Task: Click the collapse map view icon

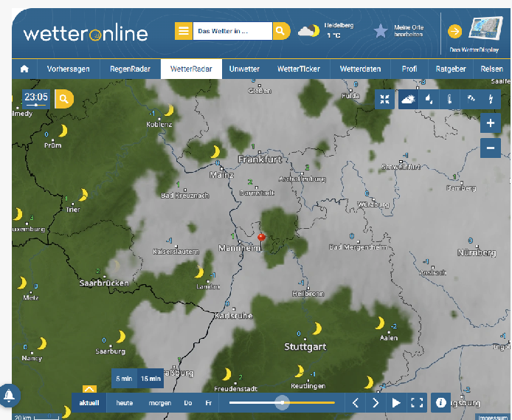Action: coord(384,99)
